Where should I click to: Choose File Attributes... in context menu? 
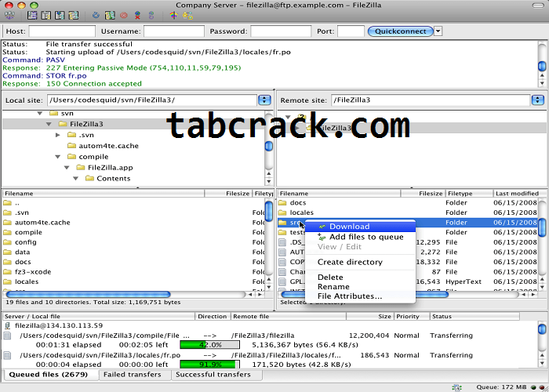click(x=360, y=296)
